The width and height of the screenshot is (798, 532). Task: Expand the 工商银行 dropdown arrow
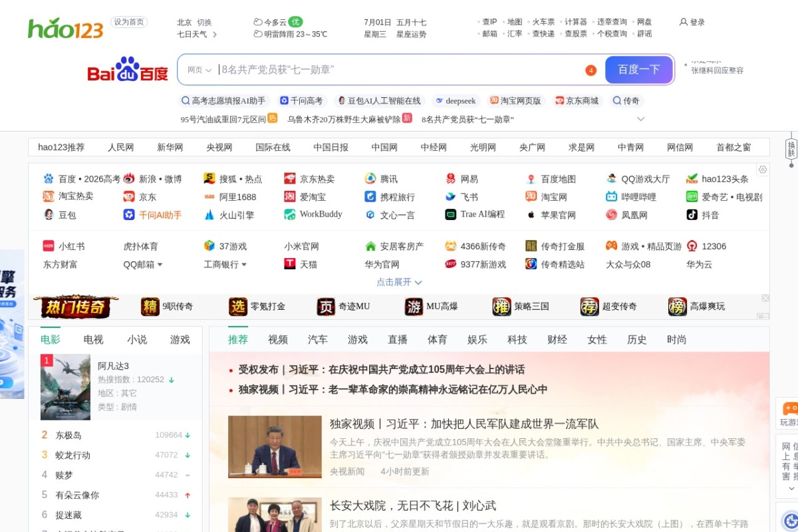tap(244, 265)
